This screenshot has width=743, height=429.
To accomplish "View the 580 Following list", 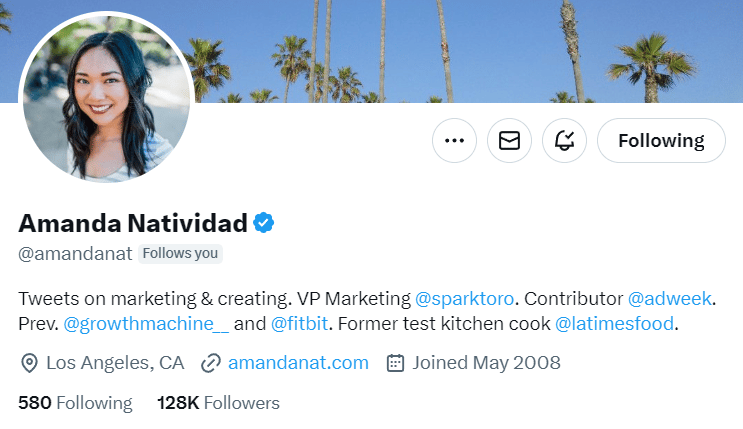I will click(x=75, y=403).
